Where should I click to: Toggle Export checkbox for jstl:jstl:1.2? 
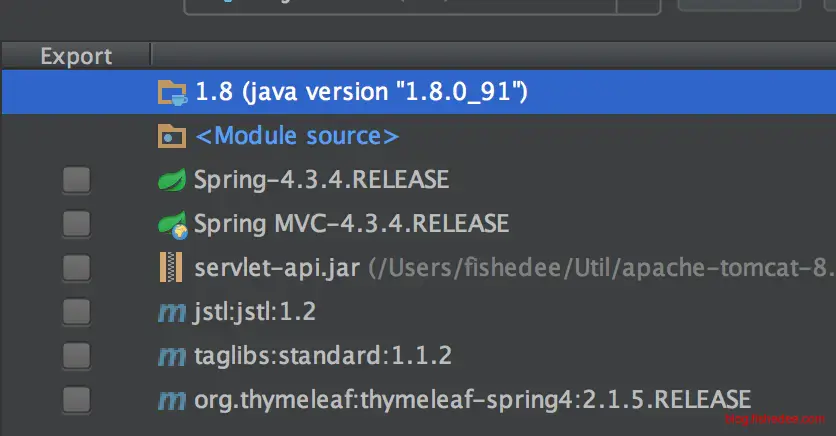pos(76,312)
